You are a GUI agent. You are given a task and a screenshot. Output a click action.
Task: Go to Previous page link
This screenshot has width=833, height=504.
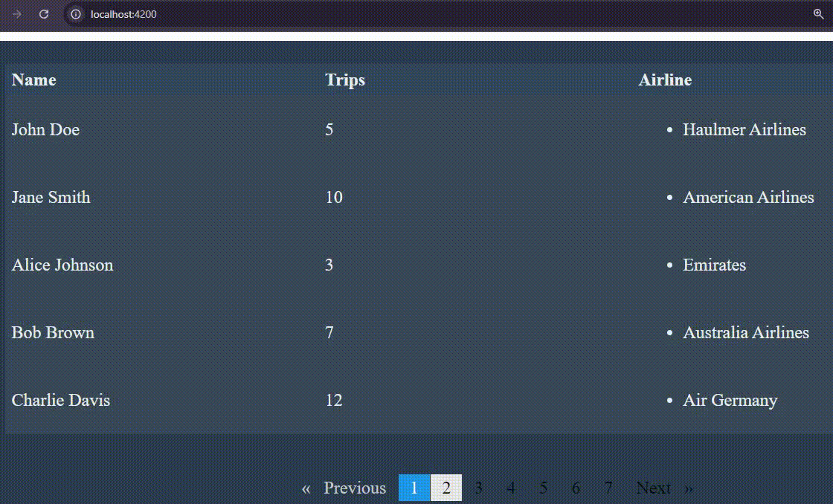pos(355,488)
